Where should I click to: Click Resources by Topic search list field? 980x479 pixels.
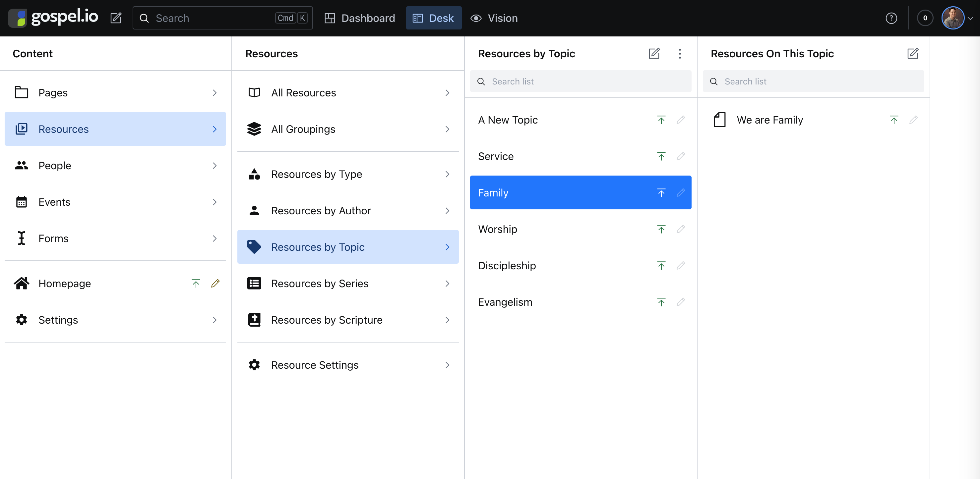pos(581,81)
